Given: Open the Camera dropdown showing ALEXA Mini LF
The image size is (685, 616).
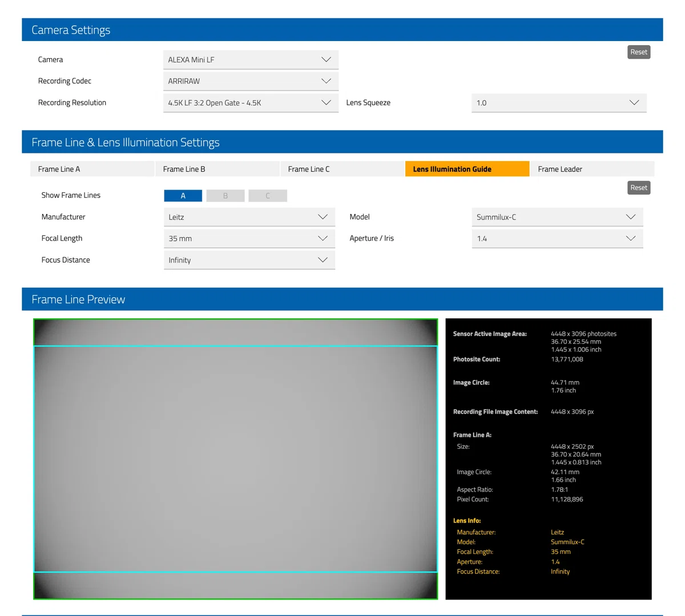Looking at the screenshot, I should coord(251,59).
